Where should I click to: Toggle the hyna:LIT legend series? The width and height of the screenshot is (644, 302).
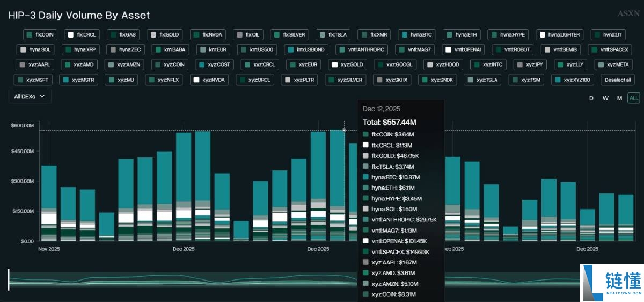[609, 35]
